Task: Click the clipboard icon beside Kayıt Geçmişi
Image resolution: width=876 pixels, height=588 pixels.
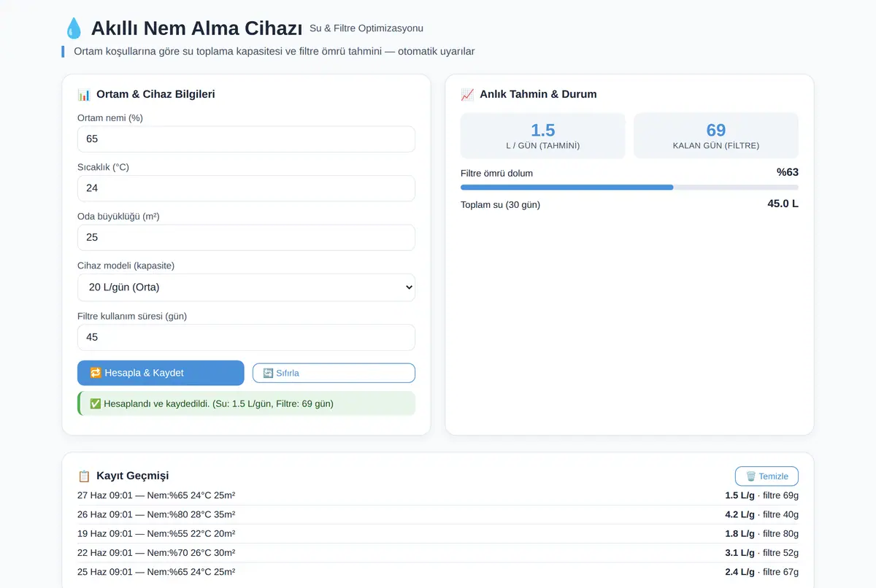Action: (x=84, y=476)
